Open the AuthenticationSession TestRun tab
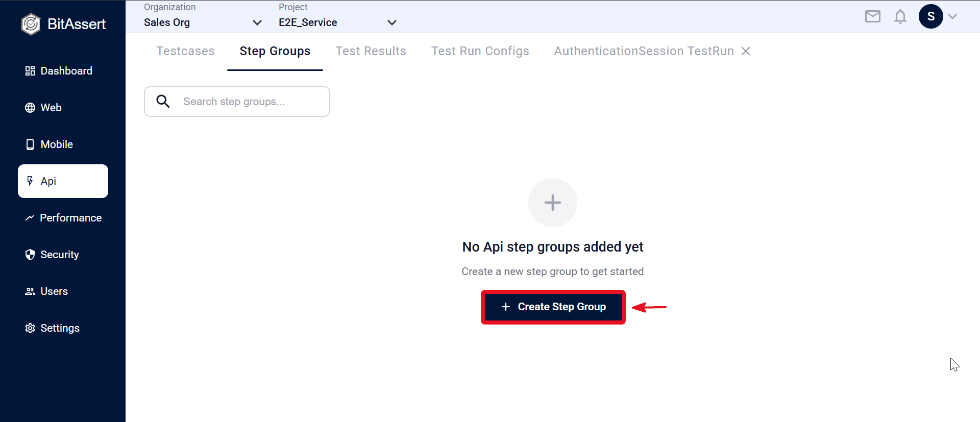 [x=644, y=51]
